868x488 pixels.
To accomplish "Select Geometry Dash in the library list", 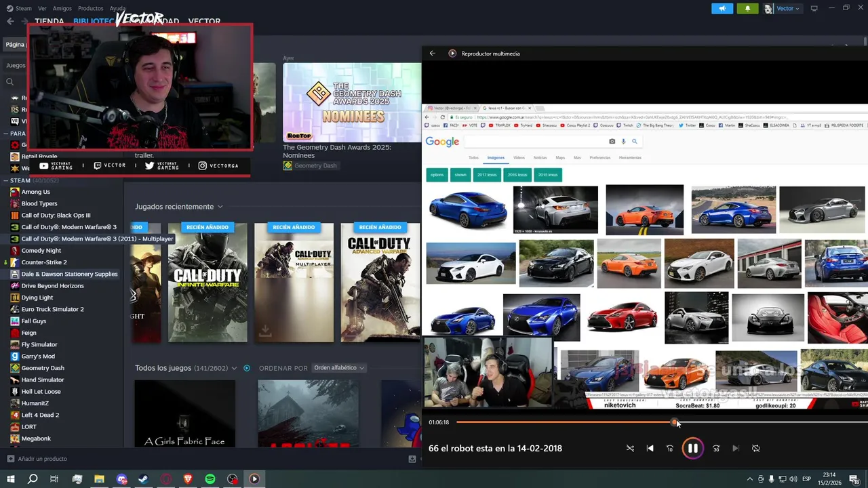I will [43, 368].
